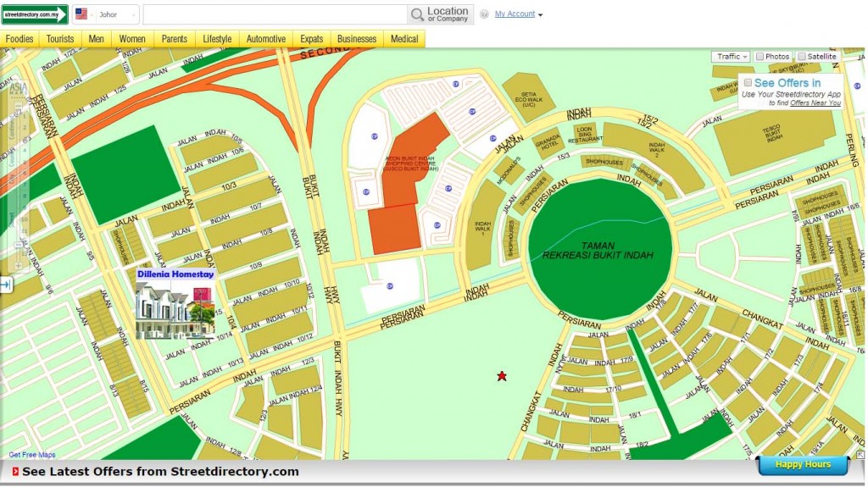Open the Foodies tab
Image resolution: width=868 pixels, height=487 pixels.
20,39
